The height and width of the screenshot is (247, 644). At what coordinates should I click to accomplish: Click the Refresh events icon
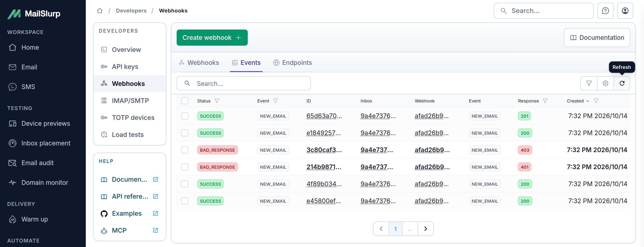[x=622, y=83]
